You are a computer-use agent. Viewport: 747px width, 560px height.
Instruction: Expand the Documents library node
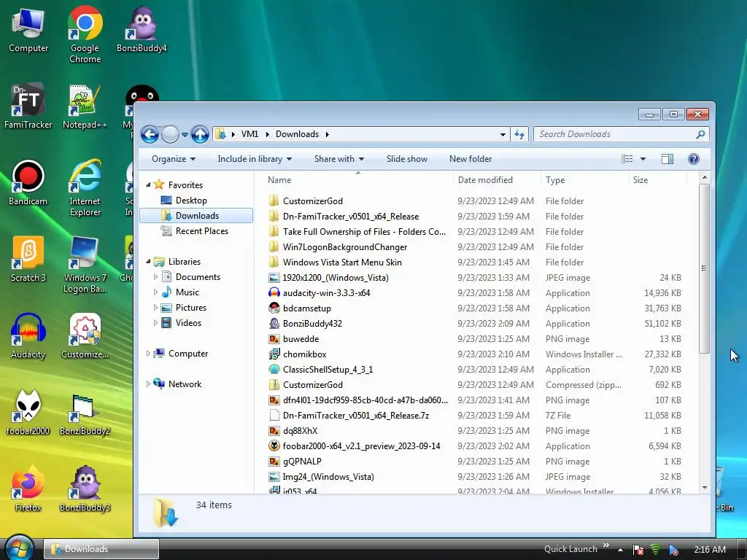pyautogui.click(x=155, y=276)
